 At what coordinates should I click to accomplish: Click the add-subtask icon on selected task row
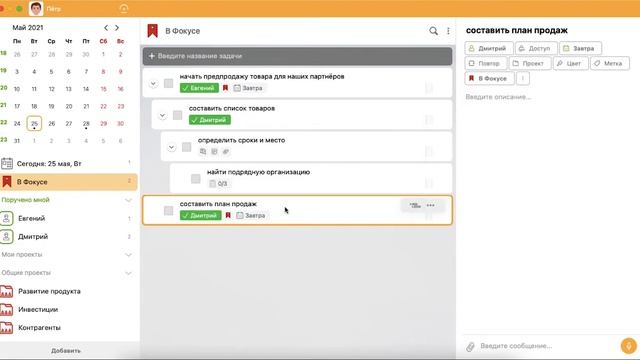coord(415,205)
